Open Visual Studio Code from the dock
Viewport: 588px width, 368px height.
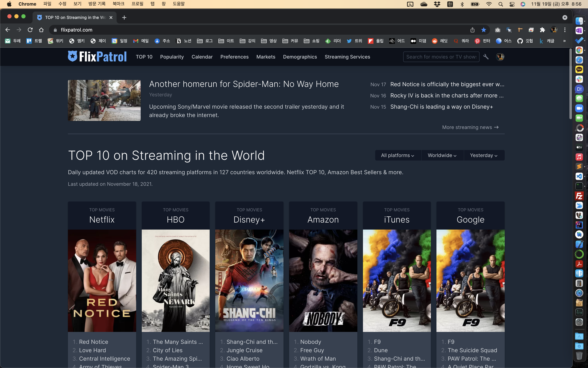click(x=579, y=176)
